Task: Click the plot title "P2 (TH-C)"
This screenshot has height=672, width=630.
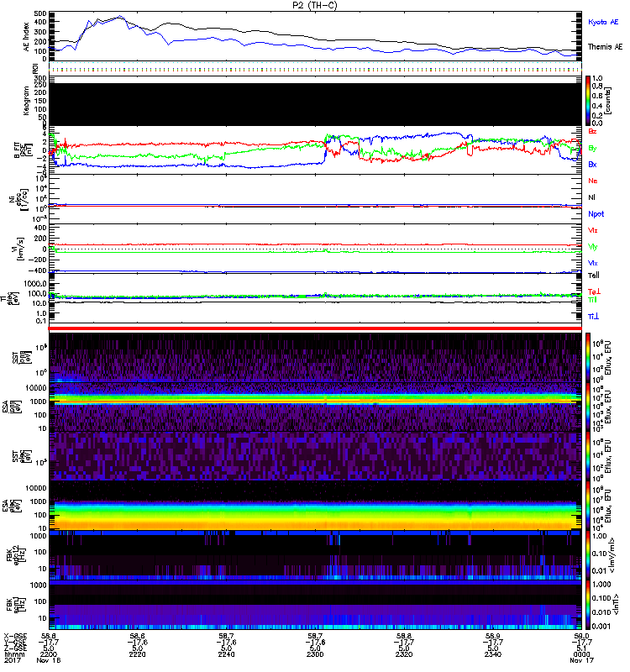Action: tap(314, 5)
